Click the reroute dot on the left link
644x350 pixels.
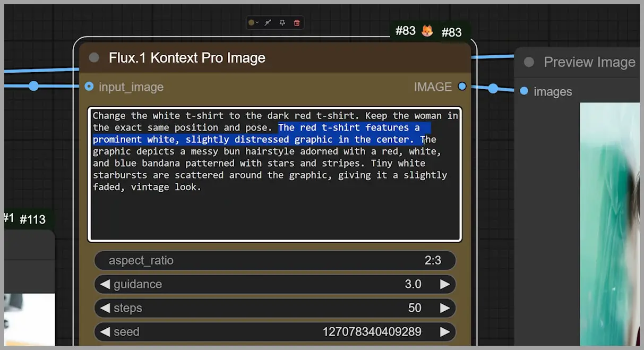pyautogui.click(x=33, y=86)
